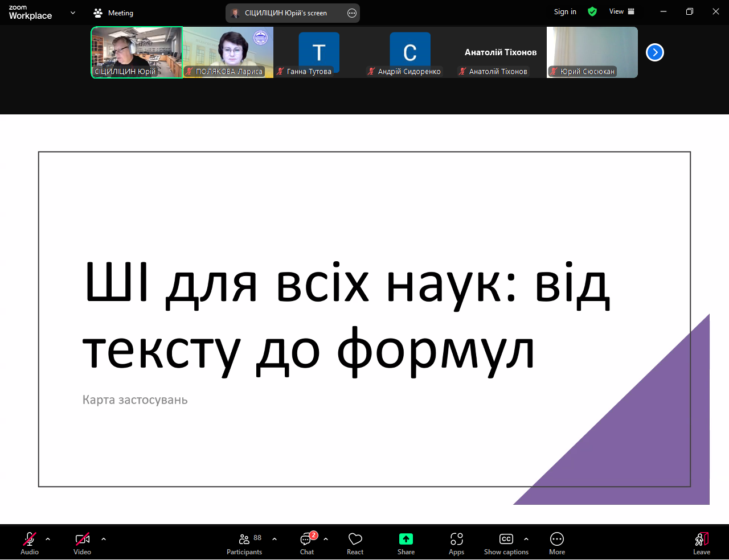
Task: Click the green encryption shield icon
Action: coord(592,11)
